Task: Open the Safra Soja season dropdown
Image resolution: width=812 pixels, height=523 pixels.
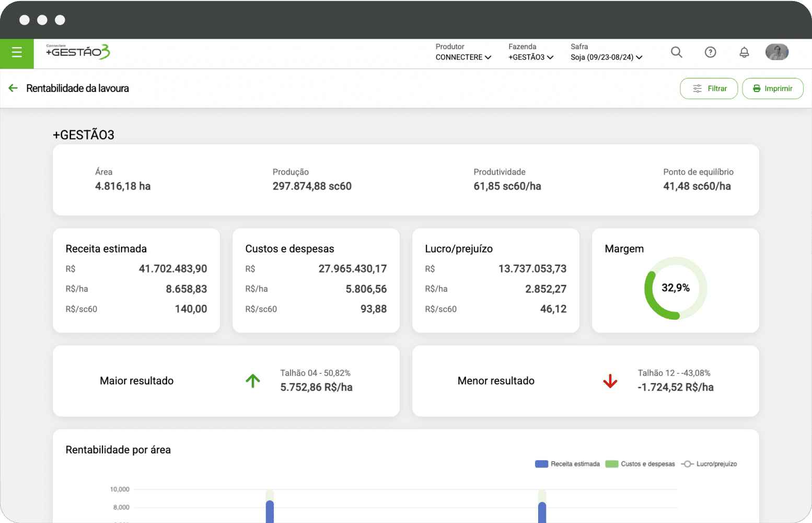Action: [606, 57]
